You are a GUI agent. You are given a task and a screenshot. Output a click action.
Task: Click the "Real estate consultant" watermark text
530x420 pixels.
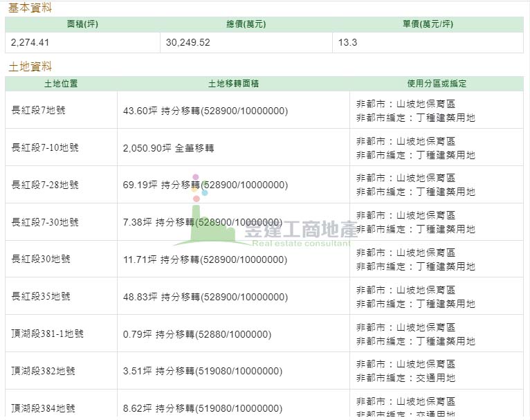click(x=302, y=244)
